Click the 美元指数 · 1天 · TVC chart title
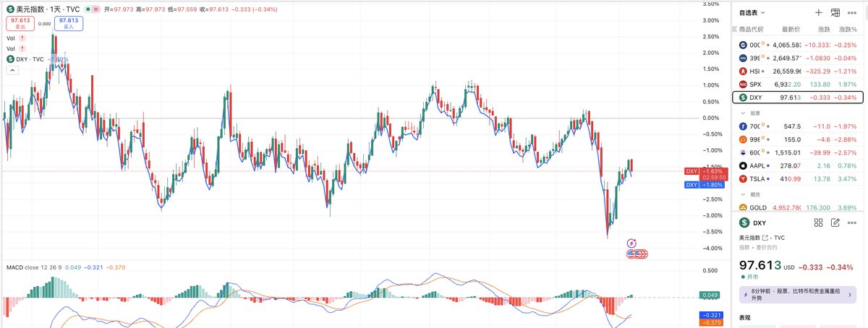Image resolution: width=868 pixels, height=328 pixels. coord(47,8)
